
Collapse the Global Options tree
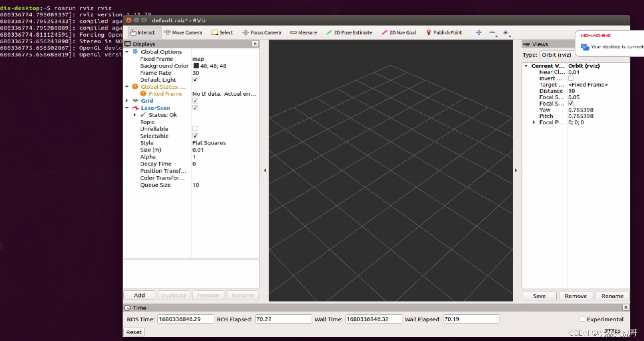click(x=127, y=52)
